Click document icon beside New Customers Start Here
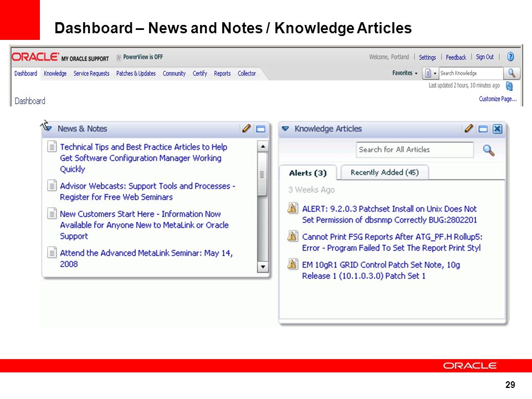This screenshot has height=399, width=532. click(52, 213)
